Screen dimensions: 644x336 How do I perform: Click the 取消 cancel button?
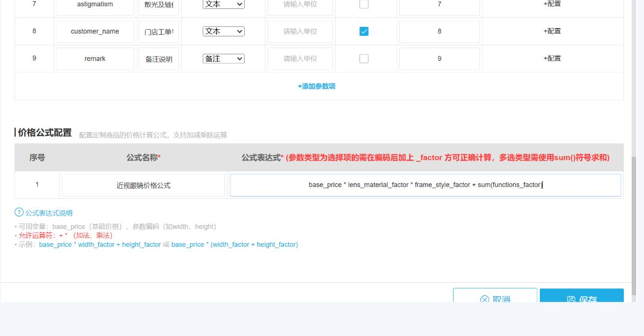coord(495,295)
